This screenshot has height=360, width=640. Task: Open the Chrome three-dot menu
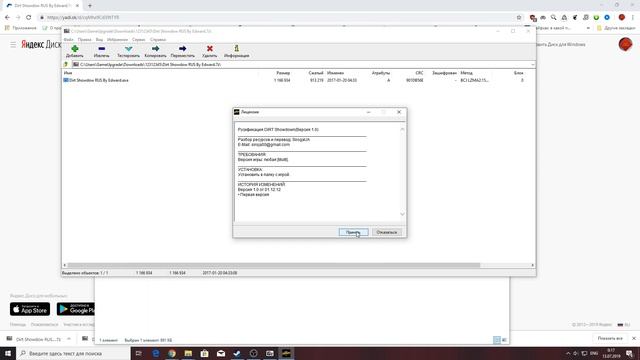click(x=633, y=18)
